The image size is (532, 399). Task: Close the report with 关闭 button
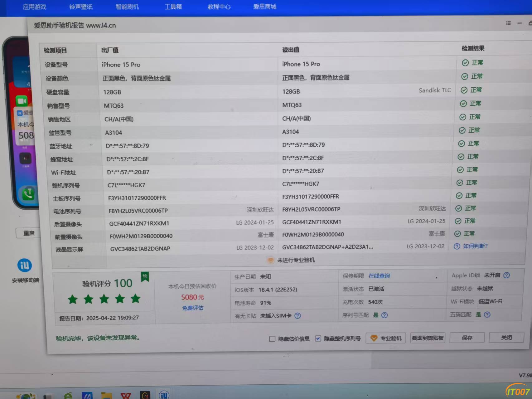click(506, 337)
